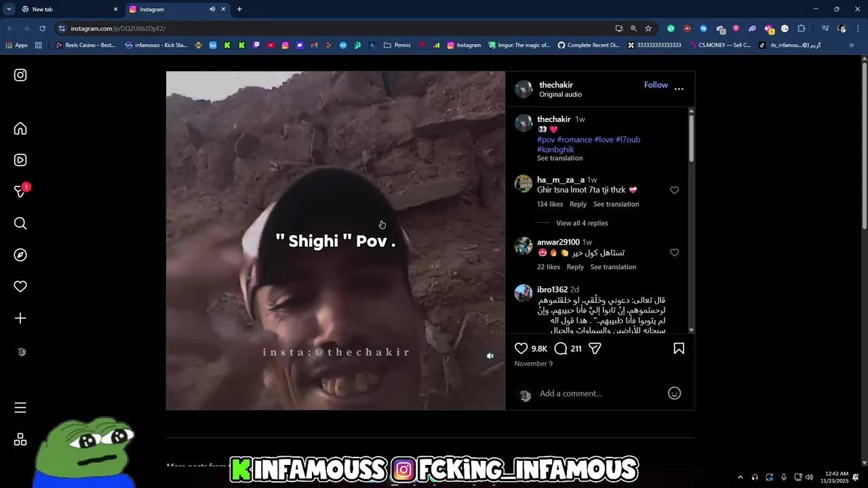Image resolution: width=868 pixels, height=488 pixels.
Task: Like the post with heart beside 9.8K
Action: pyautogui.click(x=521, y=348)
